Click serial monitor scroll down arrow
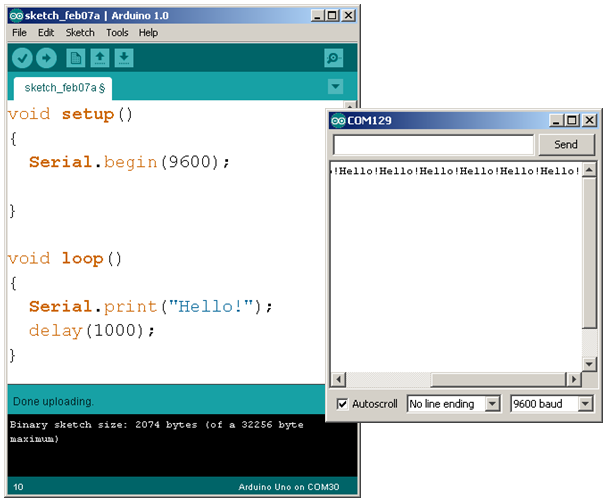This screenshot has height=500, width=607. [x=589, y=364]
